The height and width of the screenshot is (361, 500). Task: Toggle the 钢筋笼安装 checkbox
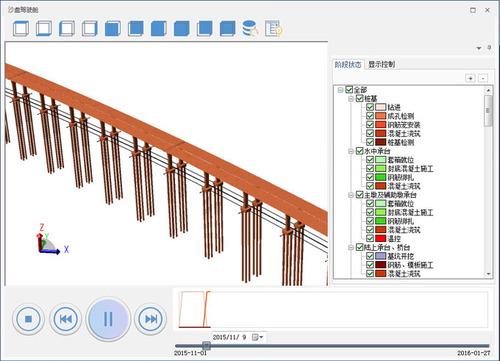point(370,125)
